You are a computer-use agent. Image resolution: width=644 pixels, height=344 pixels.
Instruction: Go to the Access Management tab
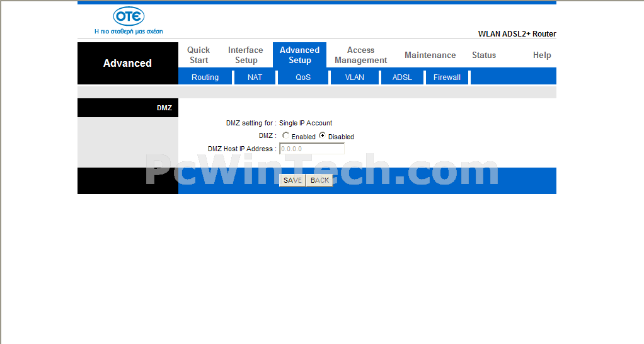pos(360,55)
